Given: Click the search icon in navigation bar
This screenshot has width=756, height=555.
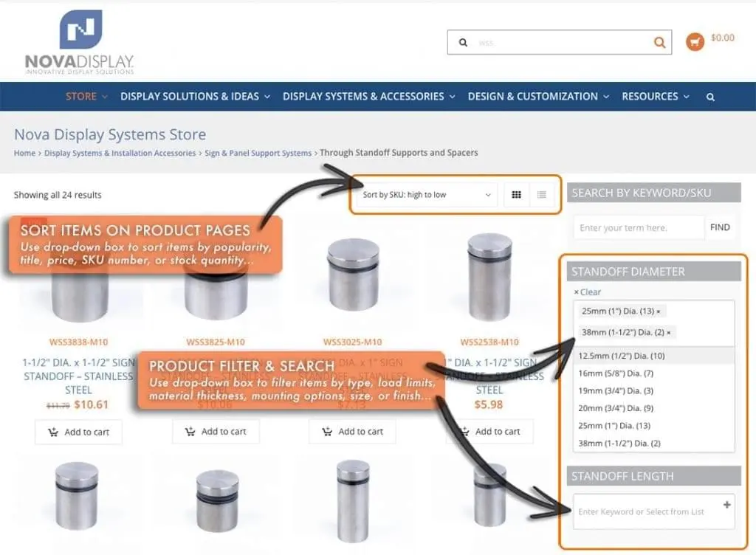Looking at the screenshot, I should (x=710, y=97).
